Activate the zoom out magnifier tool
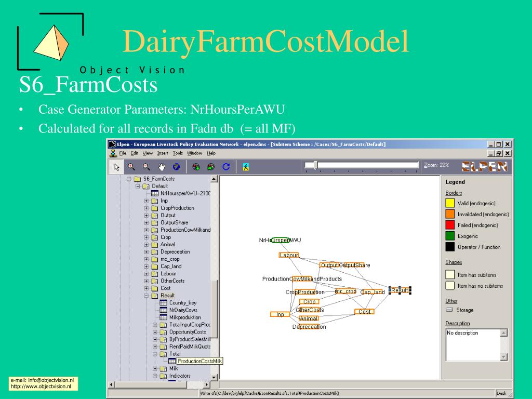The width and height of the screenshot is (532, 399). 146,167
